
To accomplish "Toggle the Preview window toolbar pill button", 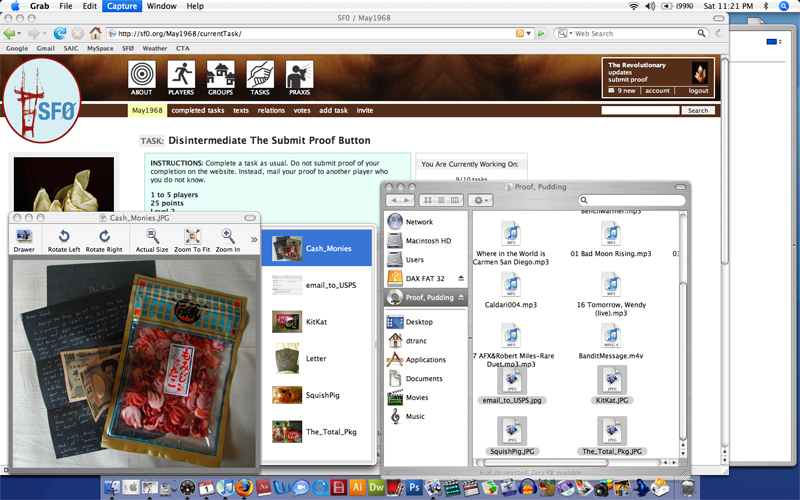I will click(x=250, y=218).
